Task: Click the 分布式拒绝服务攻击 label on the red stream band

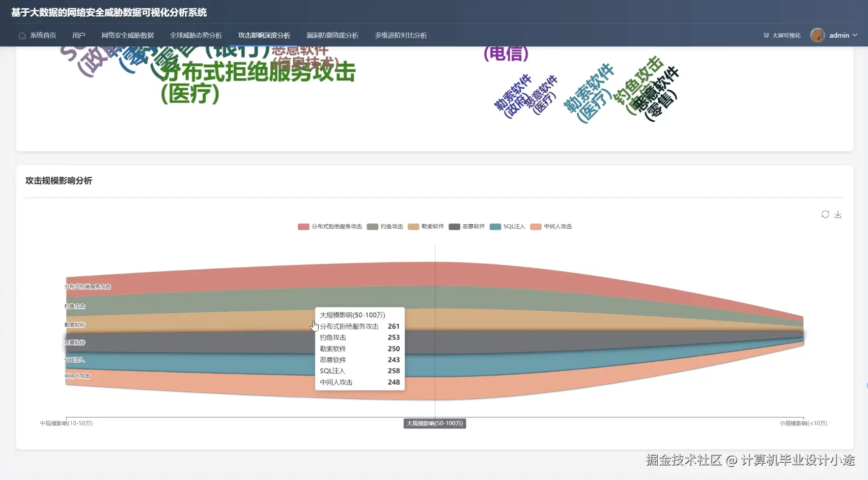Action: click(88, 287)
